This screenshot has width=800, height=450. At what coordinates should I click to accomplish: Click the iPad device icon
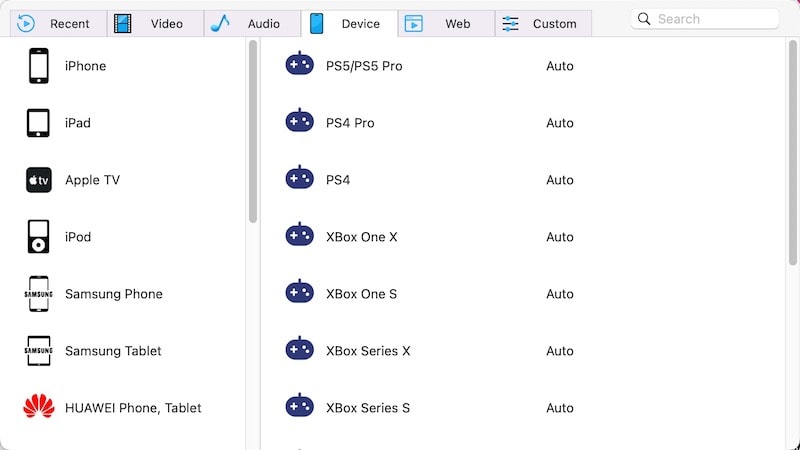pos(38,123)
